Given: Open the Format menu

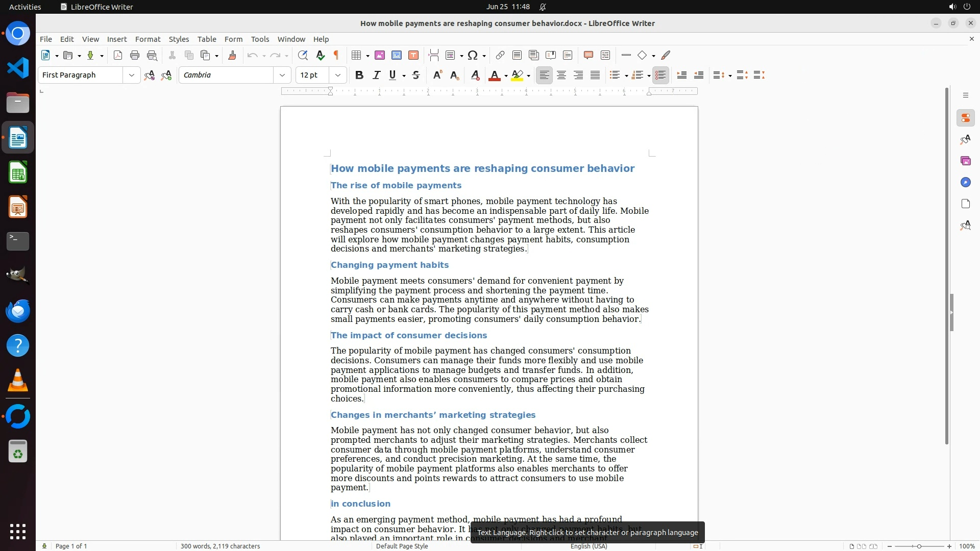Looking at the screenshot, I should (x=148, y=39).
